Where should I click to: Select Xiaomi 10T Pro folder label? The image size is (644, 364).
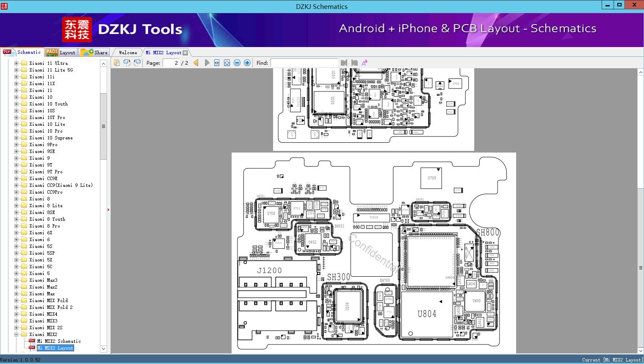coord(47,117)
